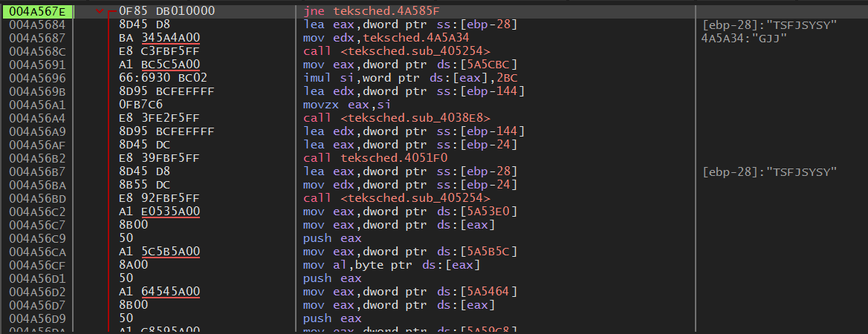Select address 004A5691 row

tap(37, 65)
